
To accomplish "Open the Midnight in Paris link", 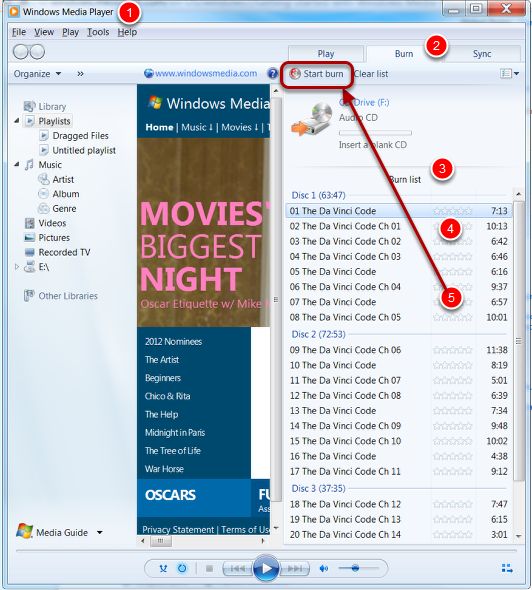I will [175, 432].
